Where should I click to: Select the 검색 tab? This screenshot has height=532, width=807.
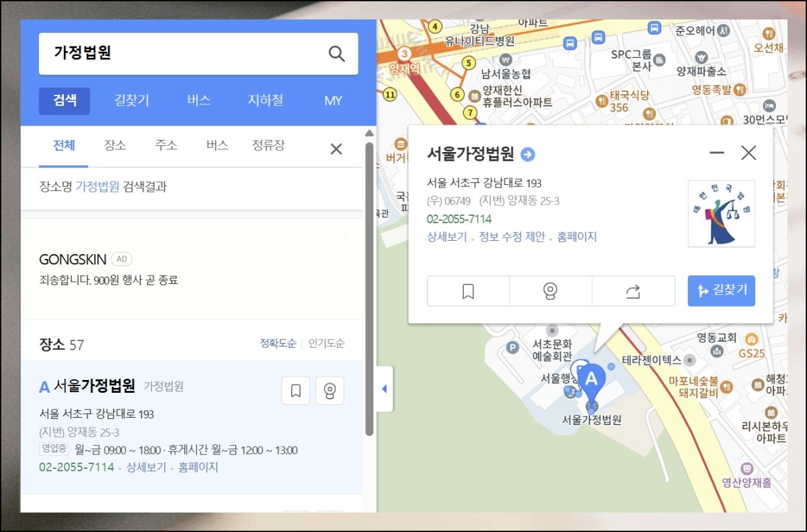pos(65,101)
